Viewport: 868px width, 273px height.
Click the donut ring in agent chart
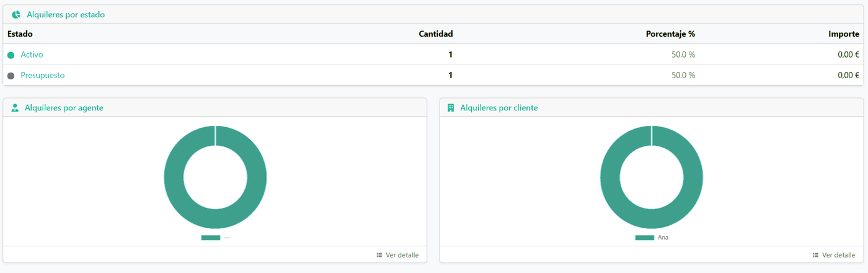click(x=174, y=177)
